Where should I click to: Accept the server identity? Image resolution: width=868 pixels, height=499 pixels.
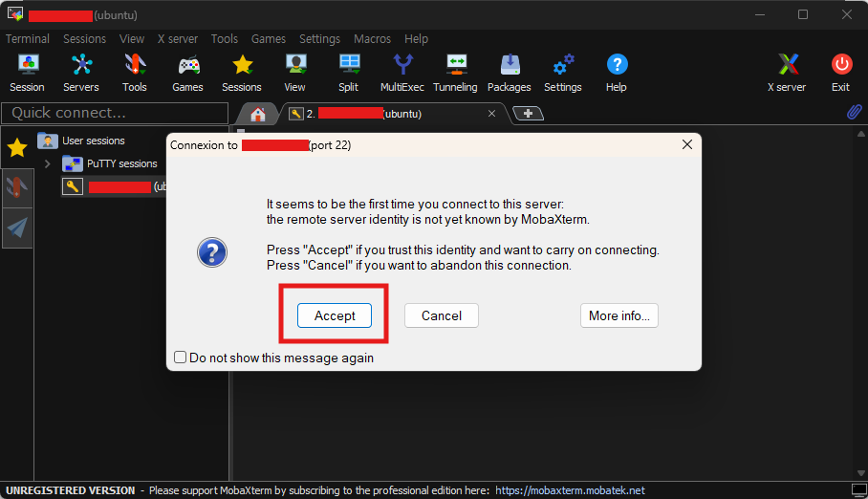tap(335, 315)
